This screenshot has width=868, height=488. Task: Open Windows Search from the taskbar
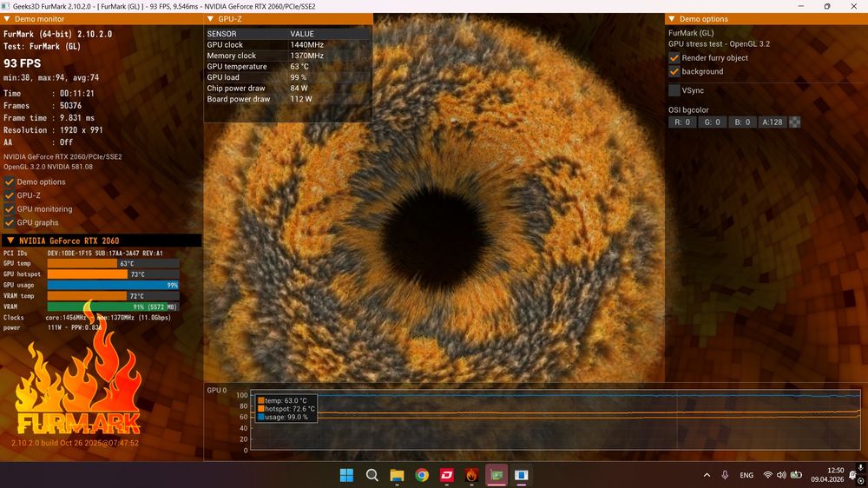pyautogui.click(x=372, y=475)
